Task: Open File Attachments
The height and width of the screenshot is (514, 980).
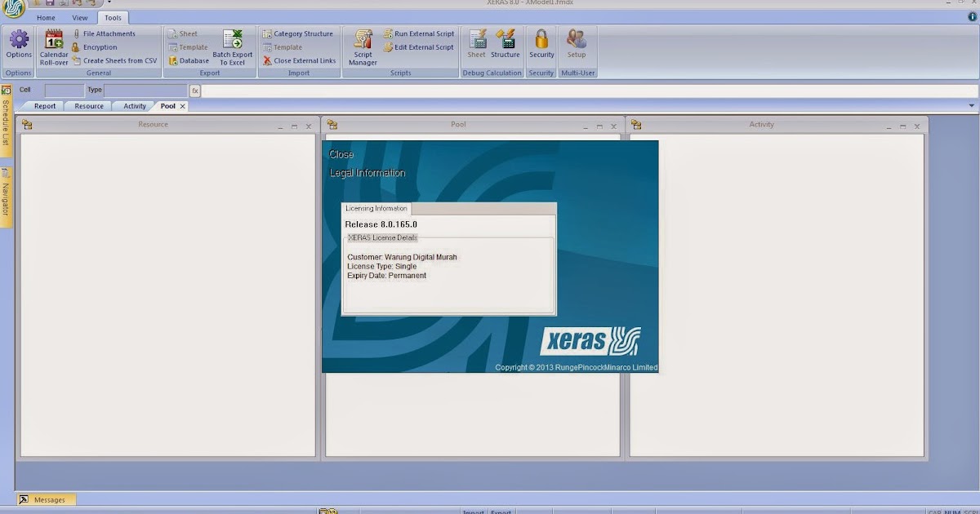Action: (104, 33)
